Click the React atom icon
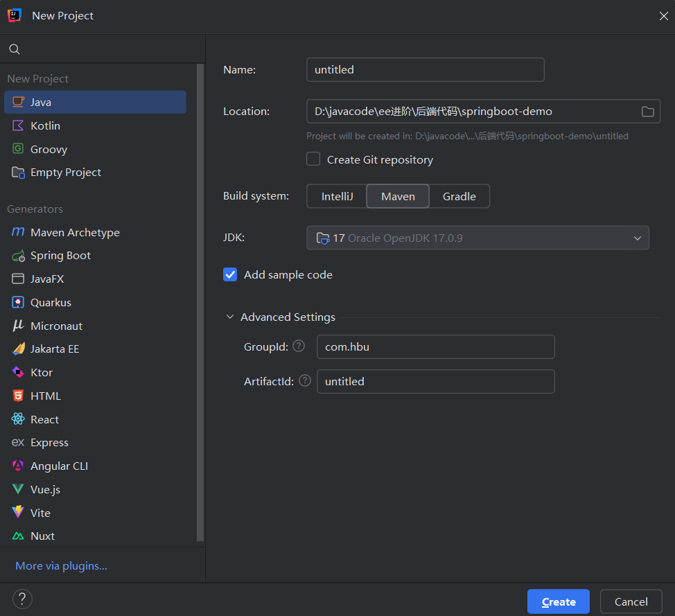675x616 pixels. click(x=18, y=419)
